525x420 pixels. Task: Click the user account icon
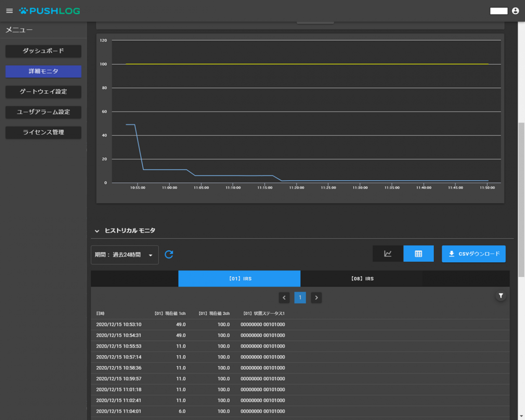(515, 11)
